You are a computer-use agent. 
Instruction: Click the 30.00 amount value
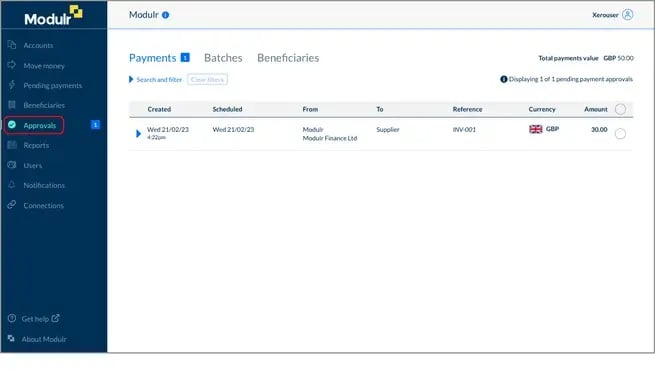[599, 129]
